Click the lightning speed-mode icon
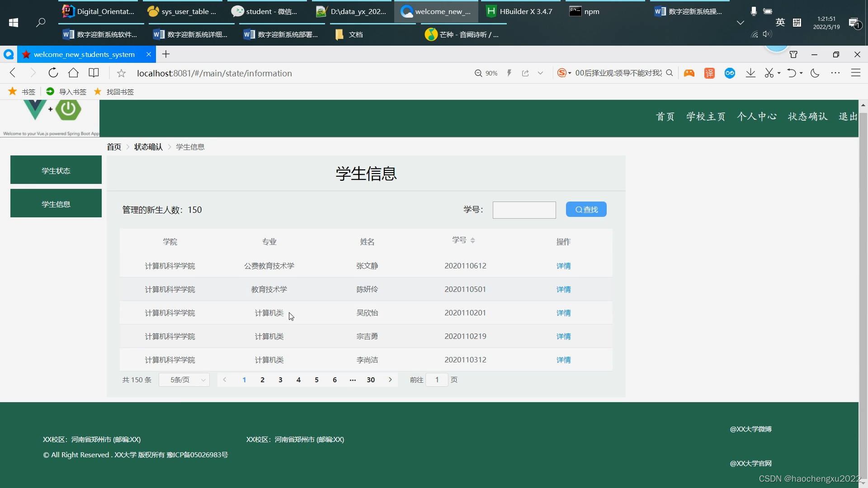Viewport: 868px width, 488px height. click(x=509, y=73)
